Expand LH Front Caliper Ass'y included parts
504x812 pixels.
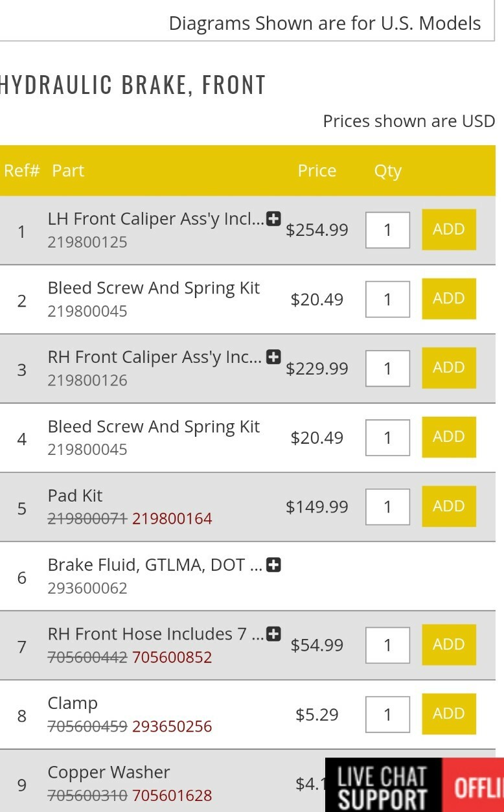(273, 219)
